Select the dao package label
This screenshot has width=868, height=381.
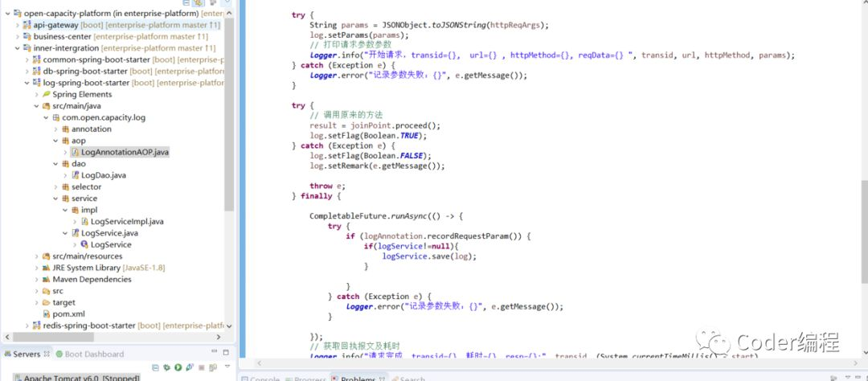(x=79, y=164)
